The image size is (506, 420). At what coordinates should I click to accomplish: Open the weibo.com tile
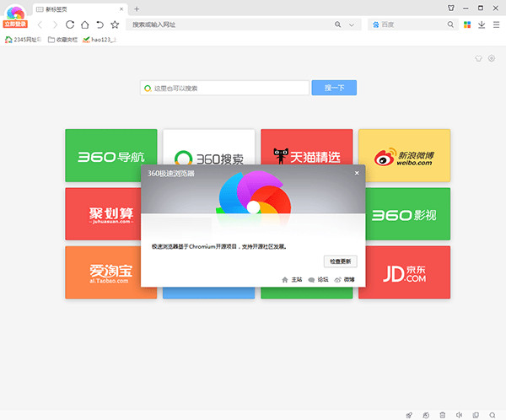tap(404, 156)
